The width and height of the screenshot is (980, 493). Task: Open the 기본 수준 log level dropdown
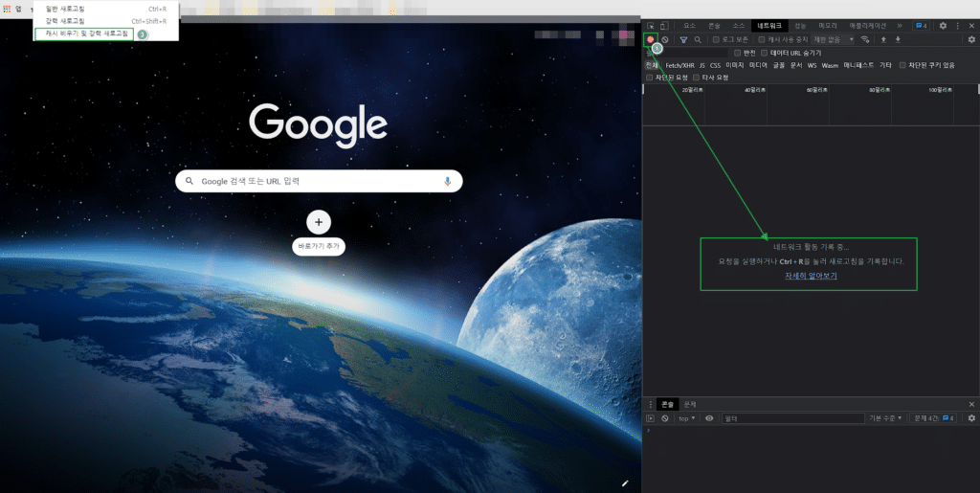[885, 418]
